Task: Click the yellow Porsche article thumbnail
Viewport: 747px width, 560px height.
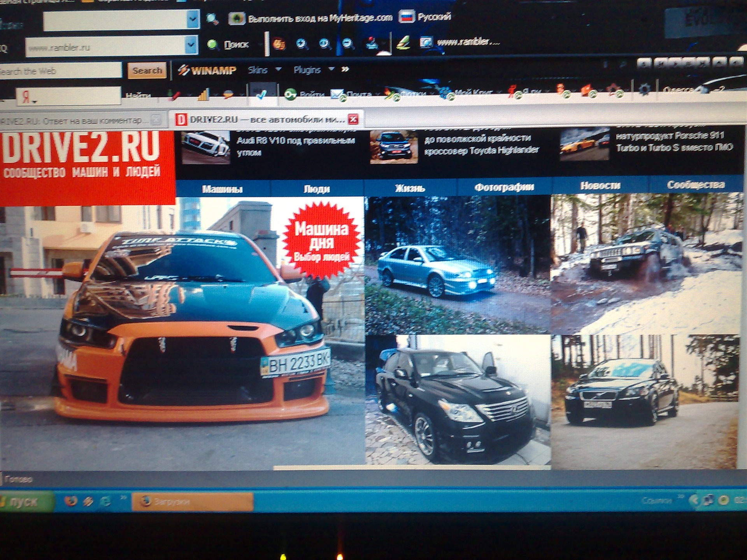Action: tap(584, 144)
